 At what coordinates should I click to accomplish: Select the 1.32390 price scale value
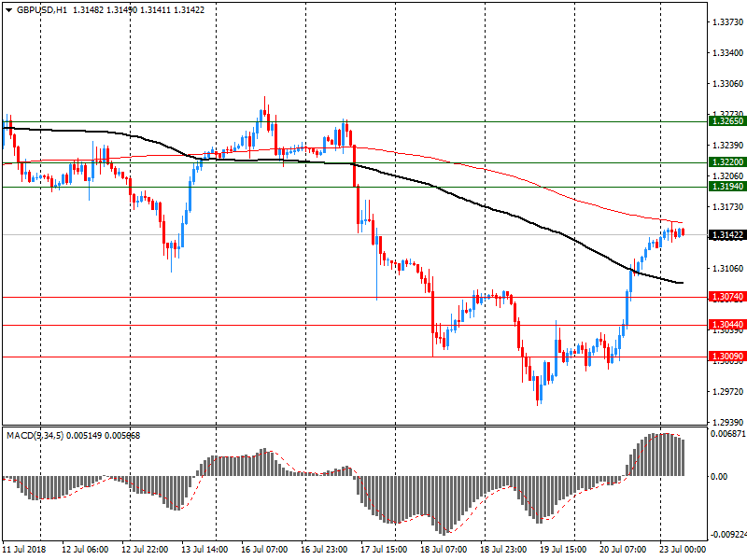(727, 146)
